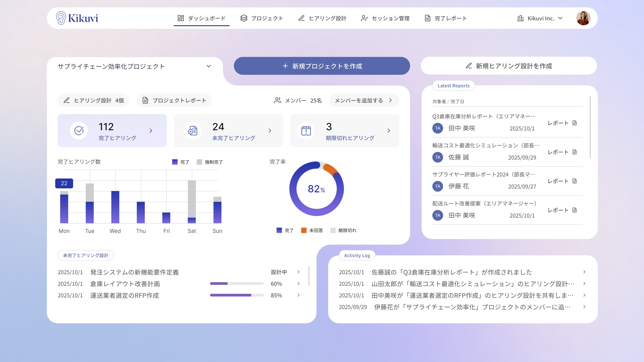Viewport: 644px width, 362px height.
Task: Click the user profile photo
Action: [583, 18]
